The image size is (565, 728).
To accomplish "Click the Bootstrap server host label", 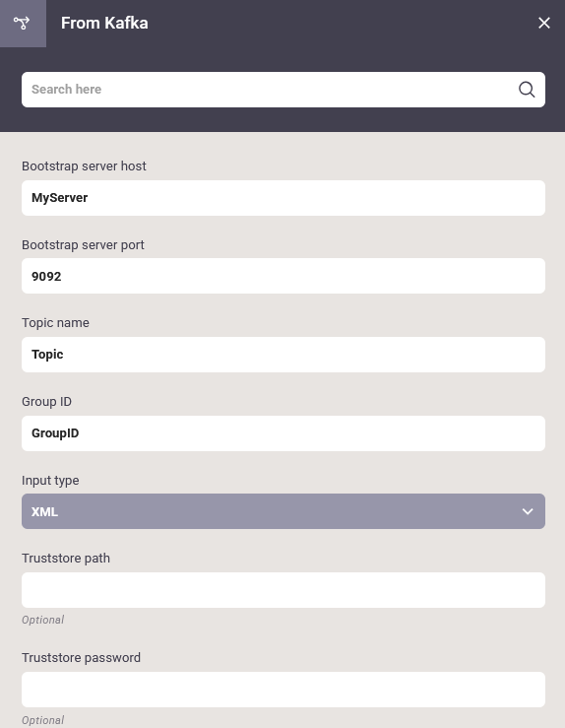I will (84, 166).
